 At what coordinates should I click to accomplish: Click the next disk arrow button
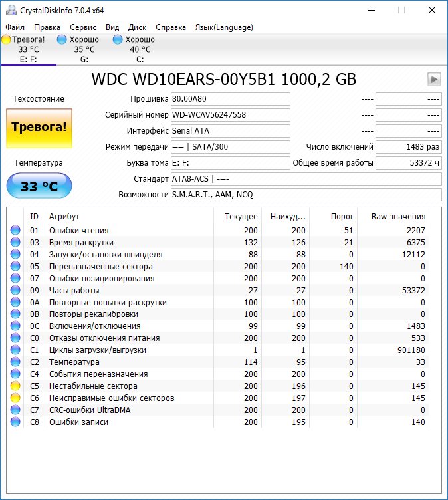pyautogui.click(x=434, y=79)
